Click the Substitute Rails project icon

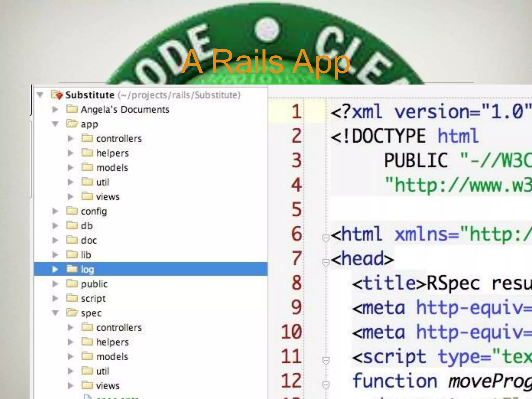click(57, 95)
